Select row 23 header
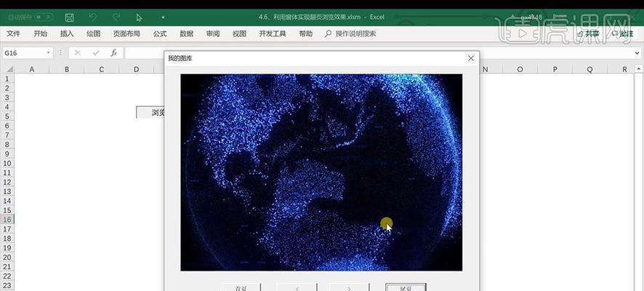 (7, 286)
